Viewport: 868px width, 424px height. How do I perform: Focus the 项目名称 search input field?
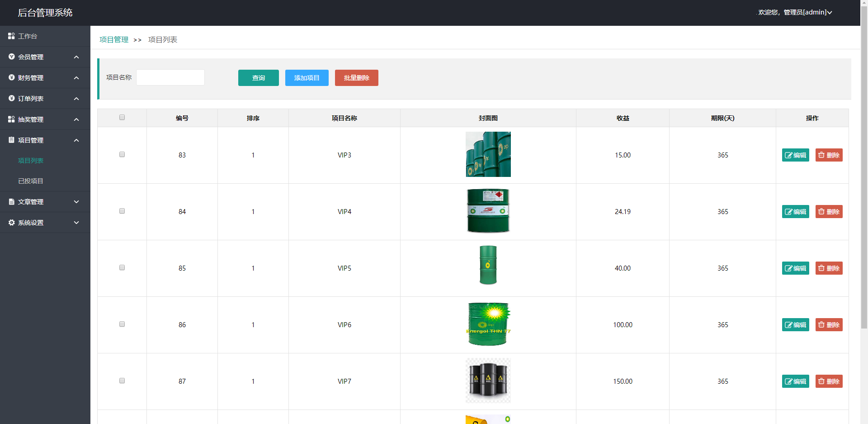click(x=170, y=77)
